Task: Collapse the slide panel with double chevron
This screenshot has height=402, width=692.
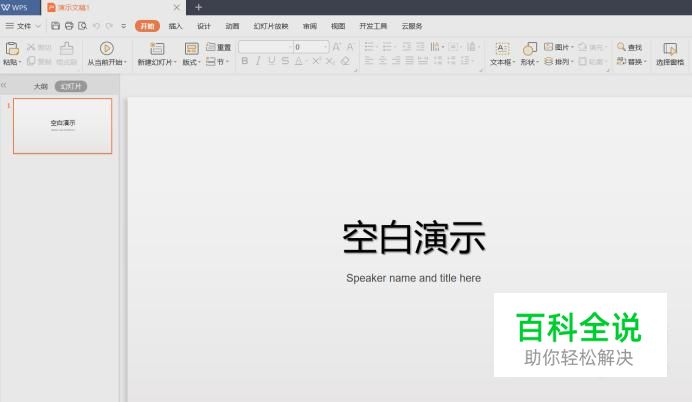Action: [x=4, y=85]
